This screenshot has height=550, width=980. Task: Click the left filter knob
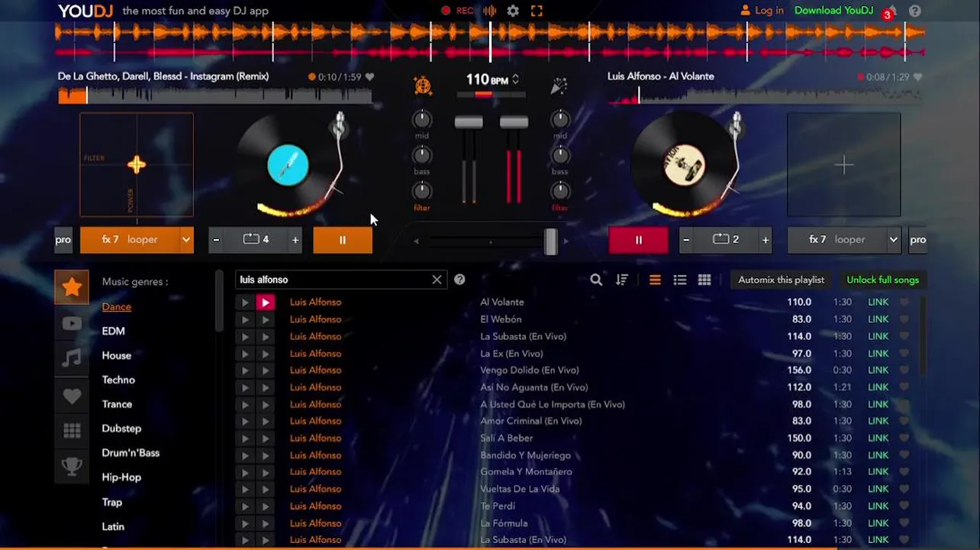click(x=422, y=190)
